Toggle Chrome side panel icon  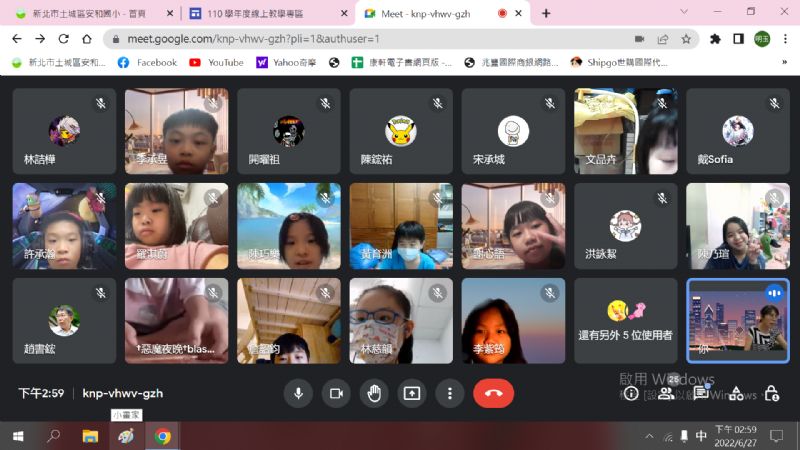[738, 39]
